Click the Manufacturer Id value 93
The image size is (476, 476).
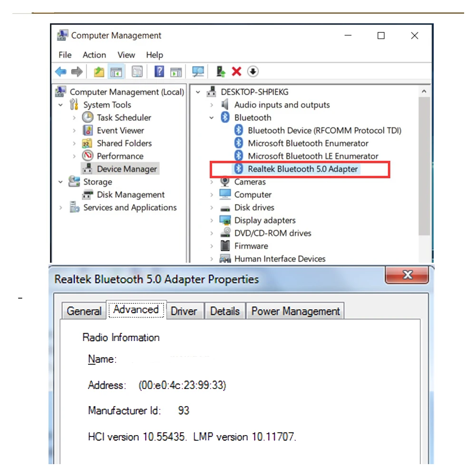184,410
